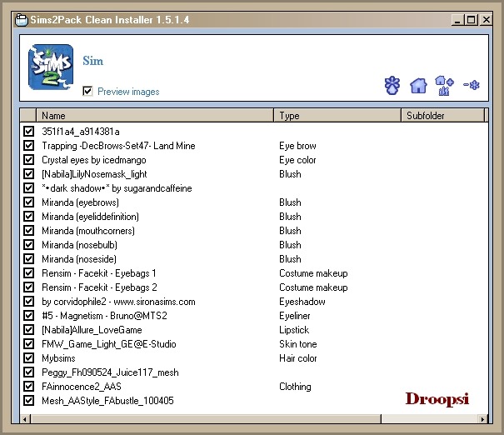Sort list by the Name column header
Viewport: 504px width, 435px height.
click(155, 115)
